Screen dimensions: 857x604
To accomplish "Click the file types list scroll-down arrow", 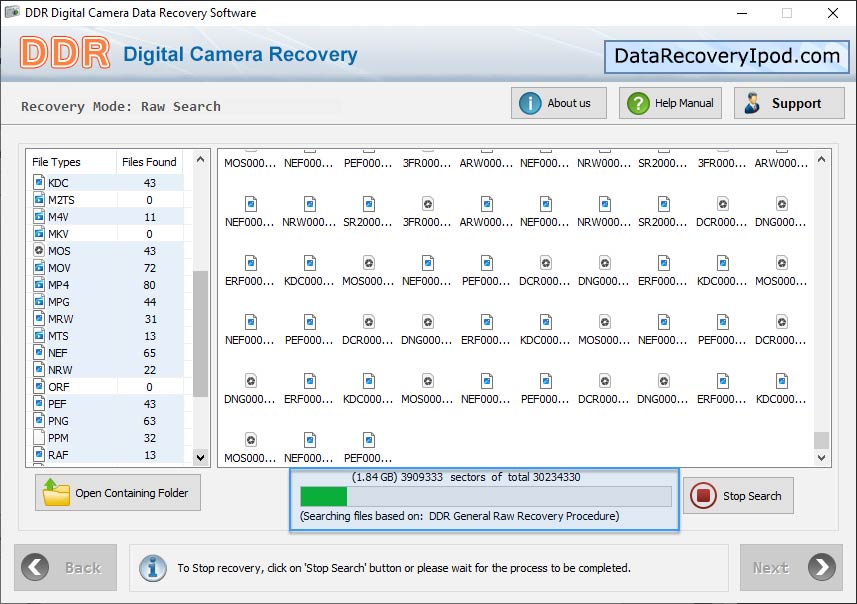I will (x=201, y=458).
